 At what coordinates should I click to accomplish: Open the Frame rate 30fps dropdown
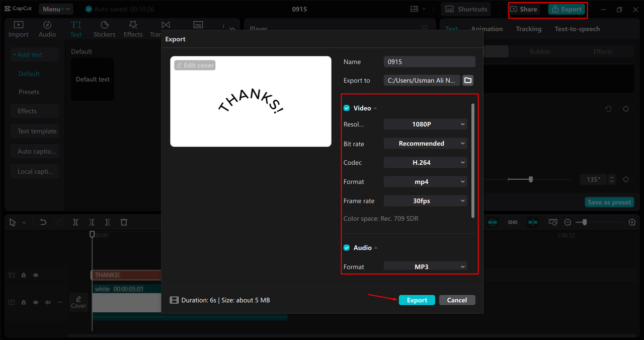[x=426, y=201]
